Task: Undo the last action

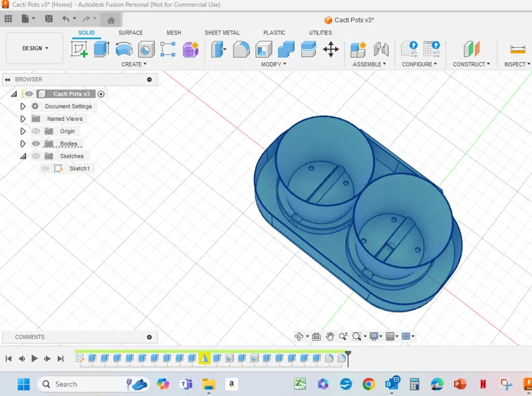Action: point(66,19)
